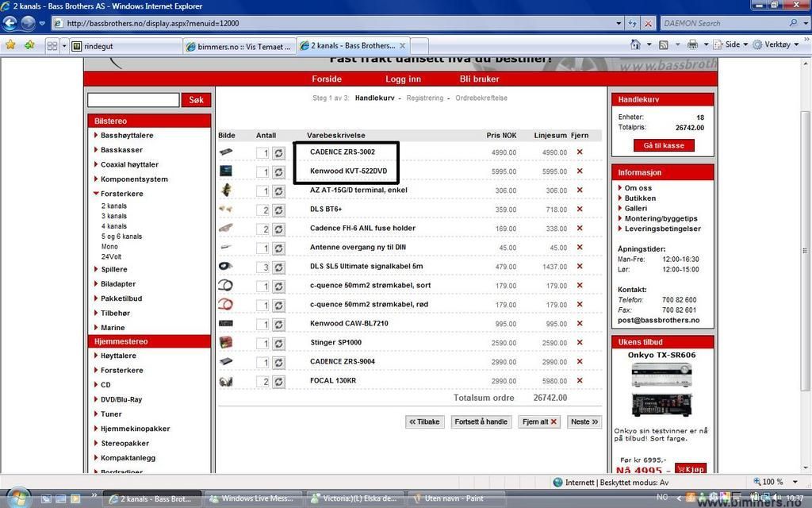
Task: Update quantity icon for Kenwood KVT-522DVD
Action: tap(278, 172)
